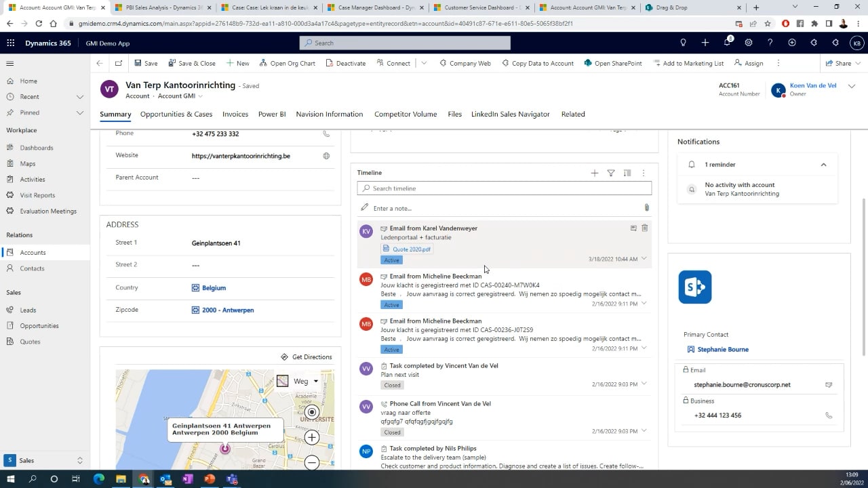Open the Share dropdown
The width and height of the screenshot is (868, 488).
coord(843,63)
